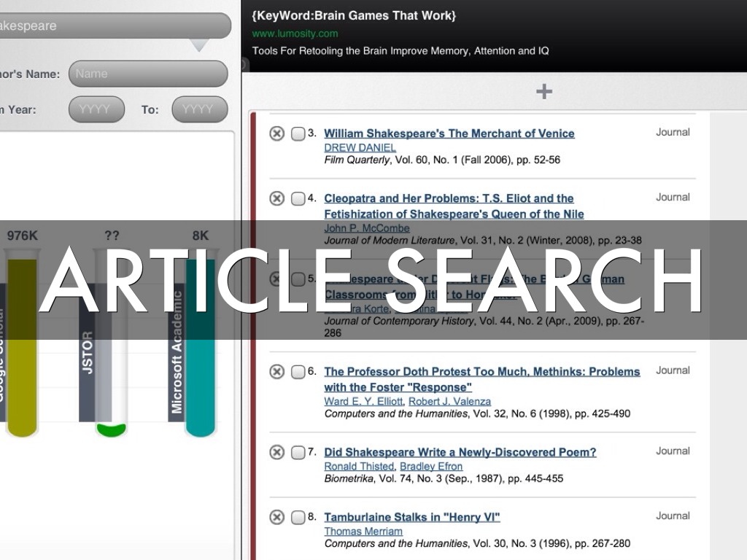Click the To year YYYY field
747x560 pixels.
pos(199,109)
